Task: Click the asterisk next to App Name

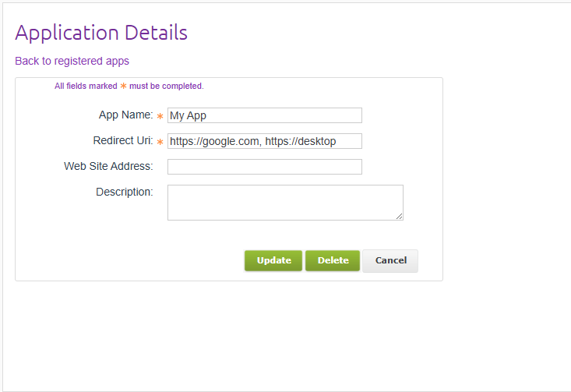Action: 160,116
